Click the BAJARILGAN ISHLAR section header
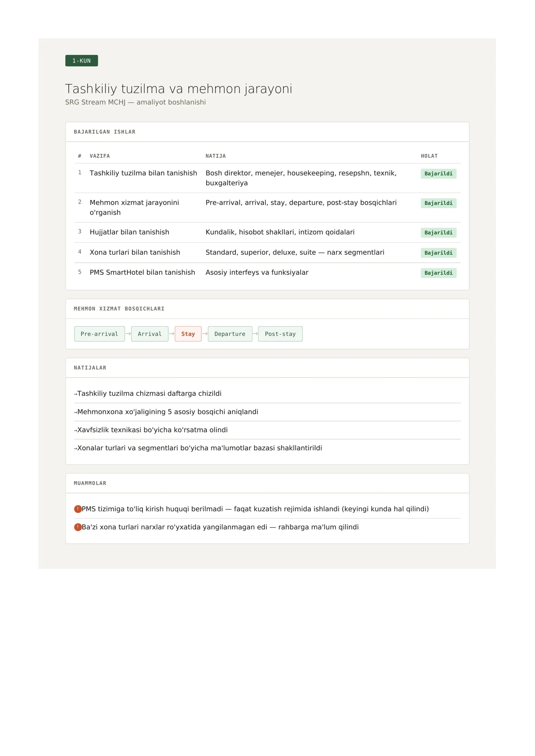 (105, 132)
